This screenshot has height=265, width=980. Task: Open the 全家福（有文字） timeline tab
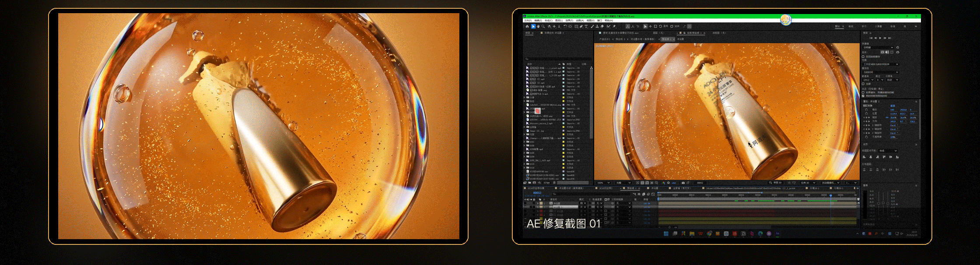(x=682, y=188)
